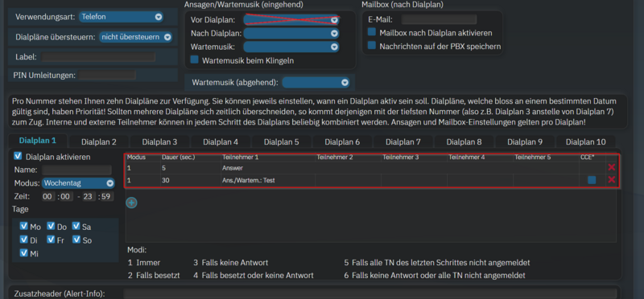Uncheck the Di weekday checkbox
644x299 pixels.
[x=23, y=240]
